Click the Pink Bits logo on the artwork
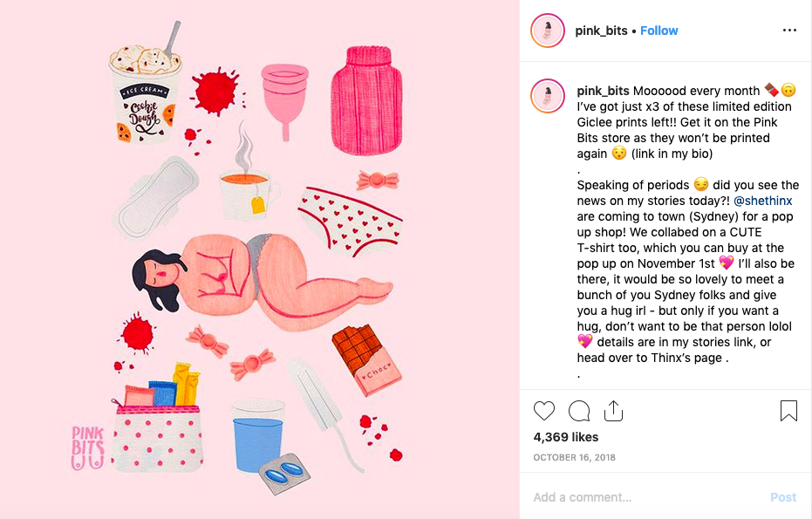The image size is (812, 519). pos(87,447)
